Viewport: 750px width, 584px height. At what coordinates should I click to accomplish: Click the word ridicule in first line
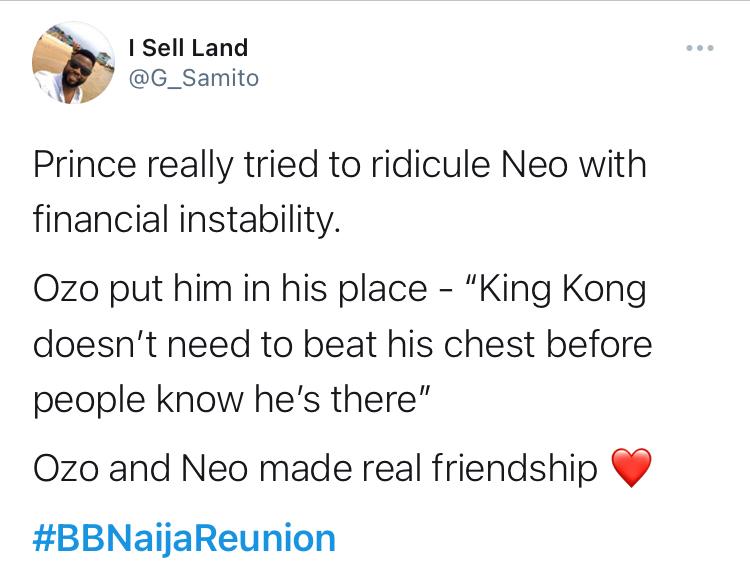(430, 165)
